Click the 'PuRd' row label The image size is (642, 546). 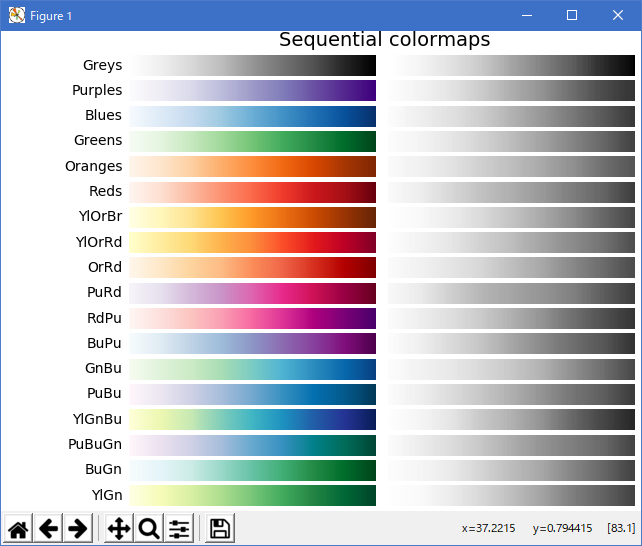(104, 292)
